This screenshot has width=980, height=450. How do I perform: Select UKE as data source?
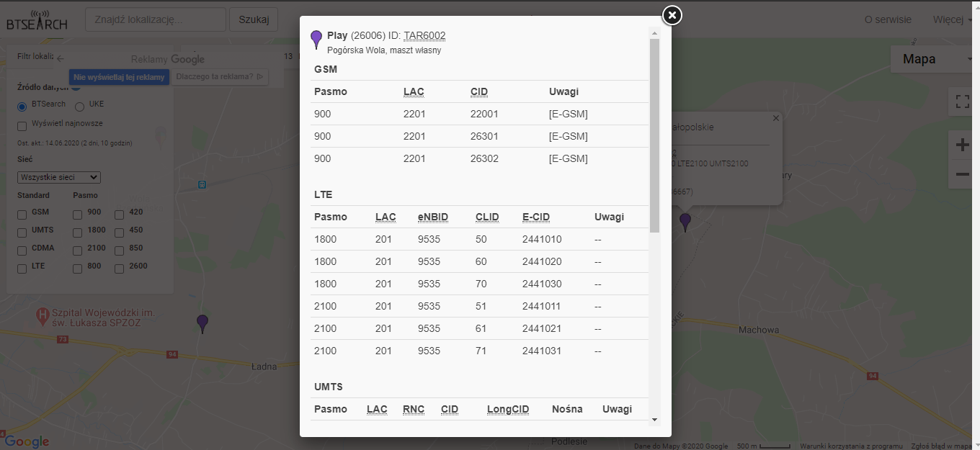pos(80,107)
